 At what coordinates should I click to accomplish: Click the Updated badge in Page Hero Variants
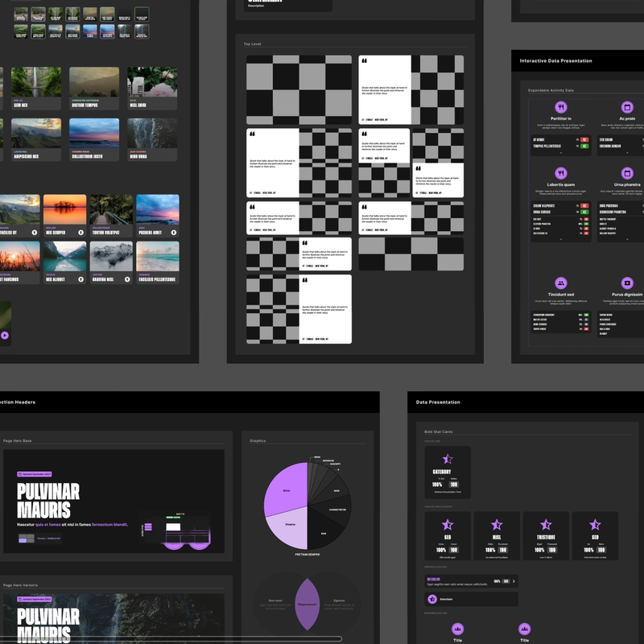tap(35, 599)
